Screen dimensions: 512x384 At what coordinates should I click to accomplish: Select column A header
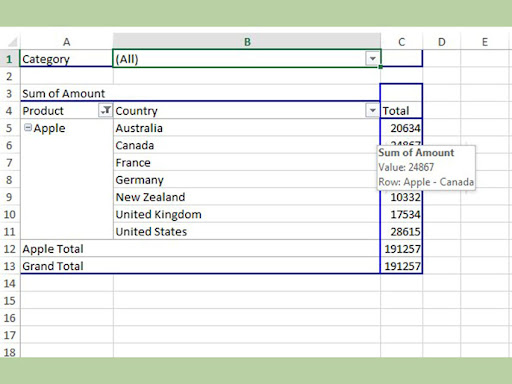click(67, 42)
